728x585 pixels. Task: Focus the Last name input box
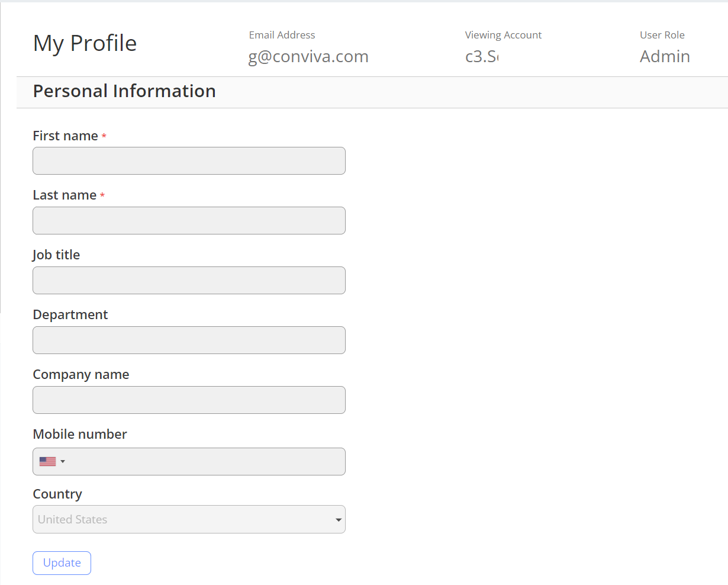pyautogui.click(x=189, y=221)
